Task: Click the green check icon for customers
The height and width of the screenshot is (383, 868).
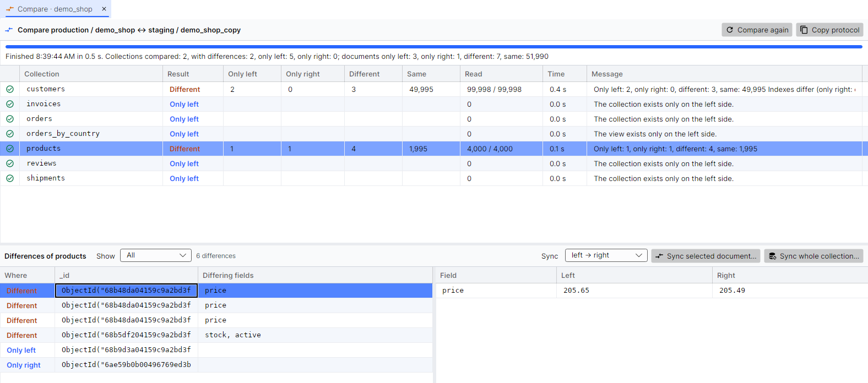Action: (x=10, y=89)
